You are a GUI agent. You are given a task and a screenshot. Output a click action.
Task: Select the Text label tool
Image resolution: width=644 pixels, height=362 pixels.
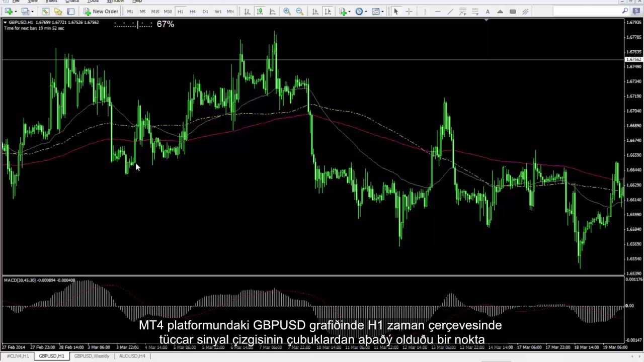coord(488,11)
